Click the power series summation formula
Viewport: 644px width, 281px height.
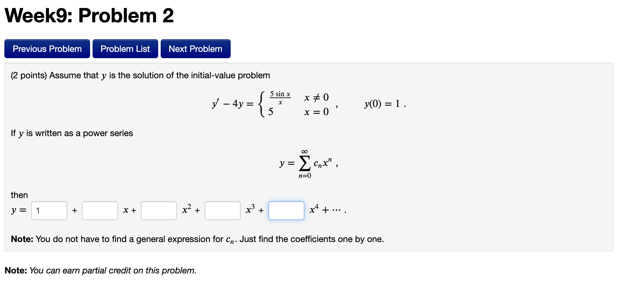pos(308,163)
